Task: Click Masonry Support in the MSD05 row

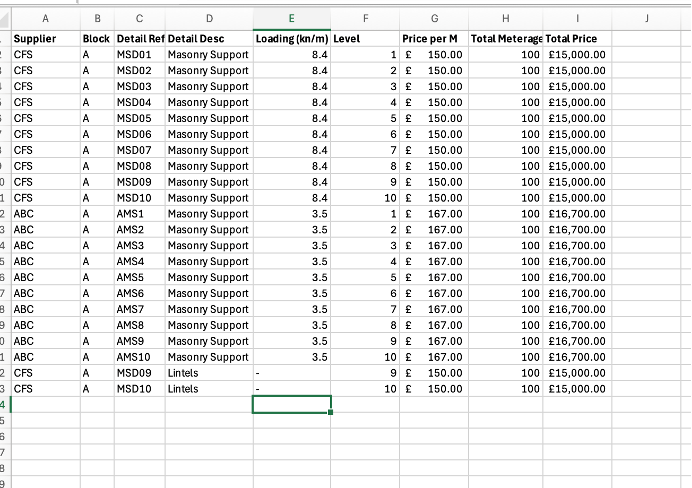Action: tap(209, 118)
